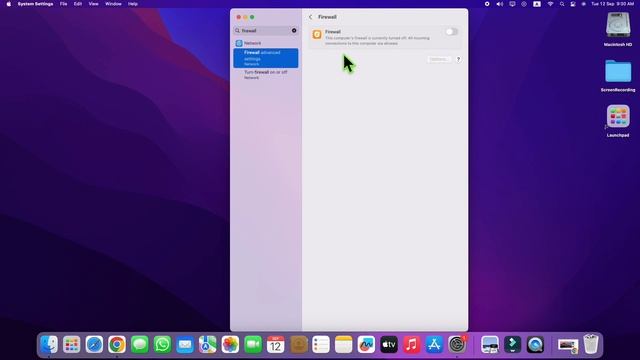This screenshot has height=360, width=640.
Task: Open the Help menu
Action: coord(133,4)
